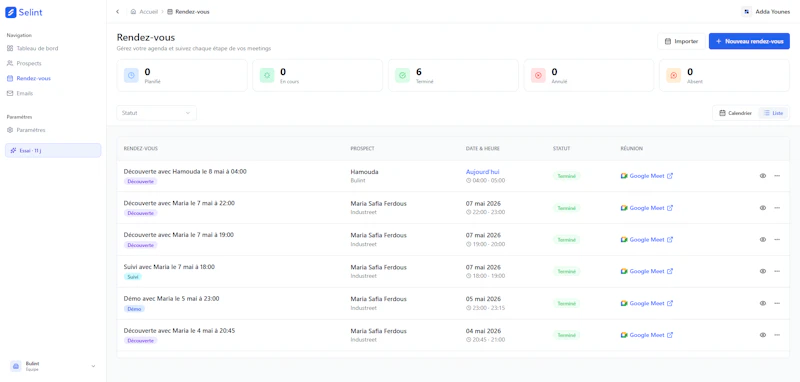This screenshot has height=382, width=800.
Task: Open Google Meet link for Démo 5 mai
Action: click(646, 303)
